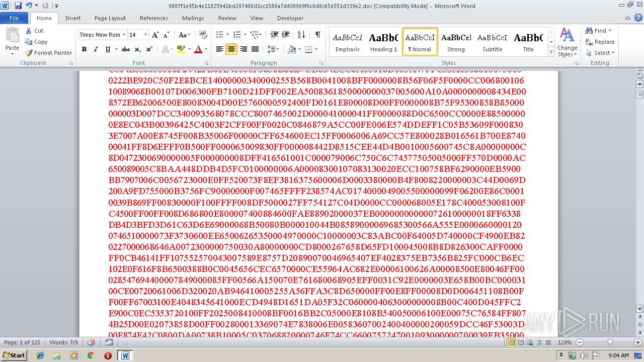Click the Cut button
The image size is (644, 362).
pyautogui.click(x=35, y=31)
